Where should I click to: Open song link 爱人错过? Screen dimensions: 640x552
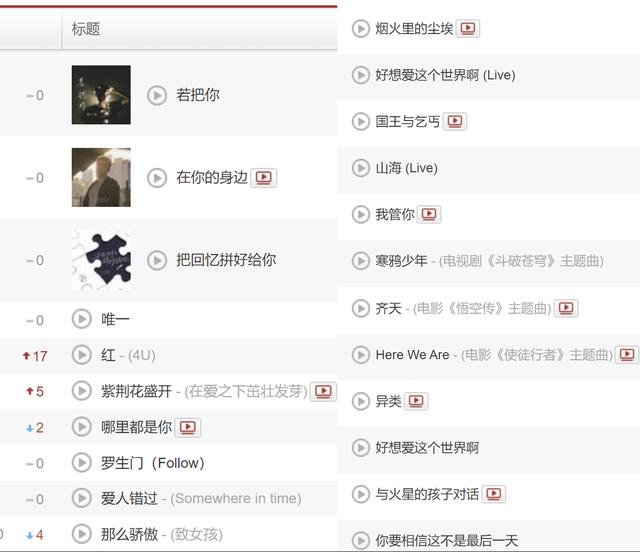pyautogui.click(x=129, y=499)
